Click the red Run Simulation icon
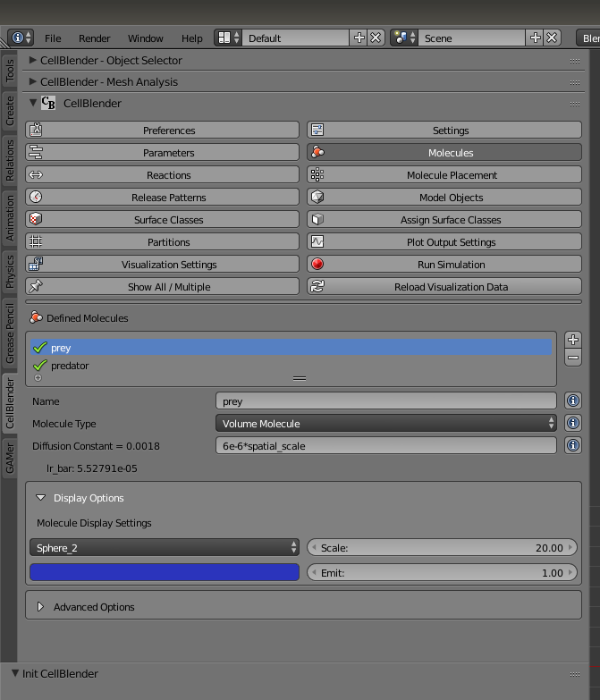Screen dimensions: 600x700 coord(317,264)
